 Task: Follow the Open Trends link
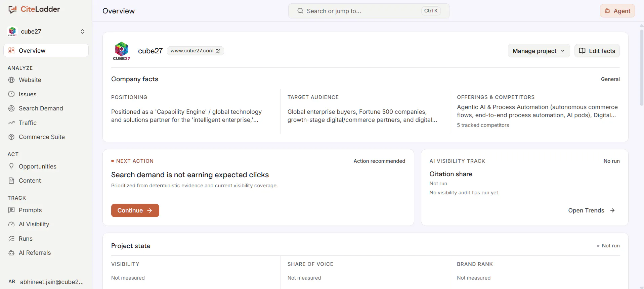click(x=592, y=210)
